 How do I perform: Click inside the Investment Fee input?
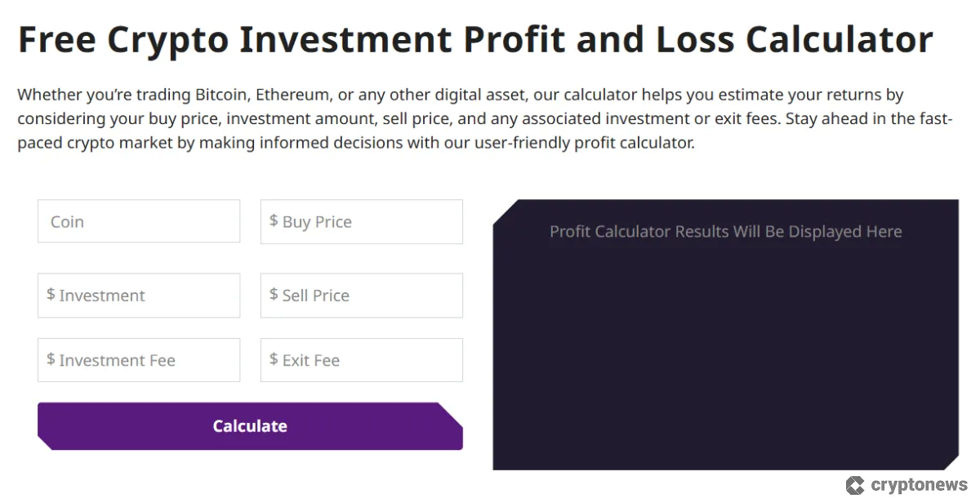[138, 359]
